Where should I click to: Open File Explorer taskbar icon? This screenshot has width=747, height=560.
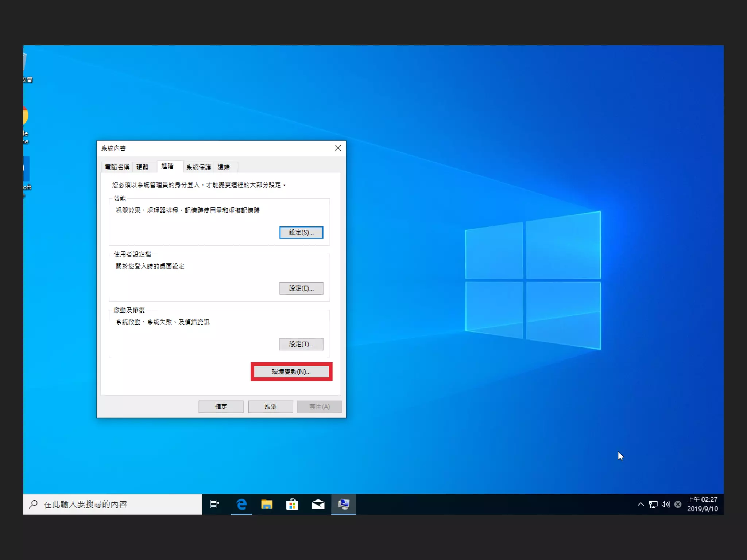tap(267, 504)
